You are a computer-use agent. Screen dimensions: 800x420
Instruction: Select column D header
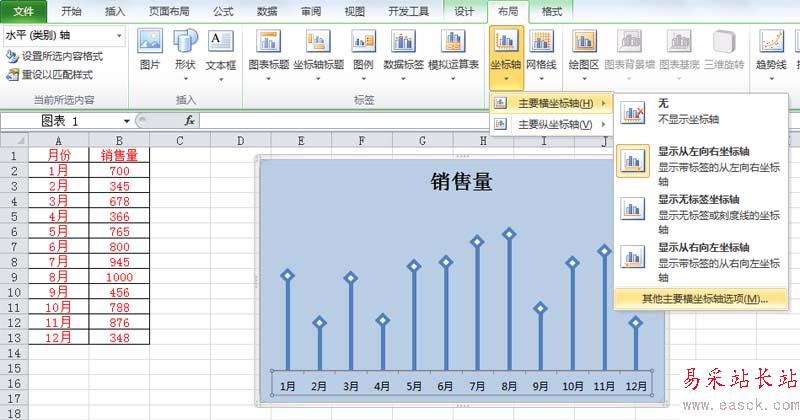point(240,140)
